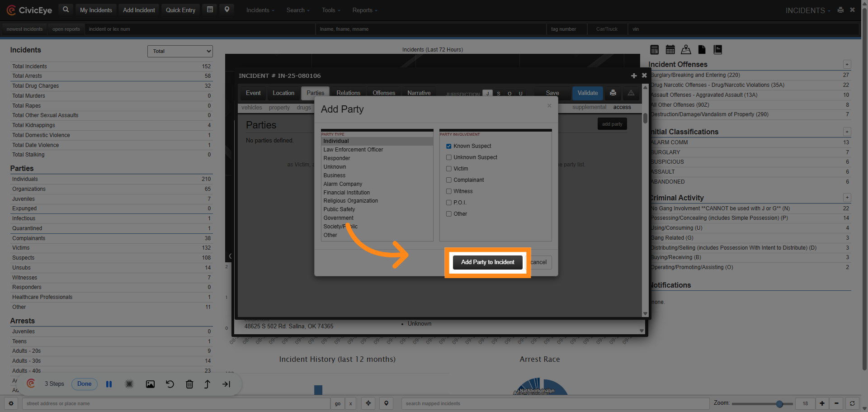Check the Other involvement checkbox
The width and height of the screenshot is (868, 412).
click(x=449, y=214)
